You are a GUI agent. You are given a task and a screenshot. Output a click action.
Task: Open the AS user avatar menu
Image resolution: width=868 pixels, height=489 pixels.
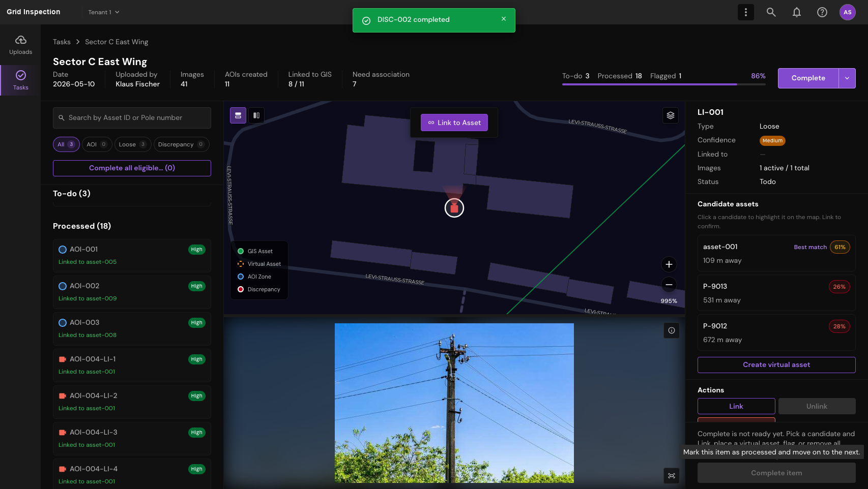tap(848, 12)
